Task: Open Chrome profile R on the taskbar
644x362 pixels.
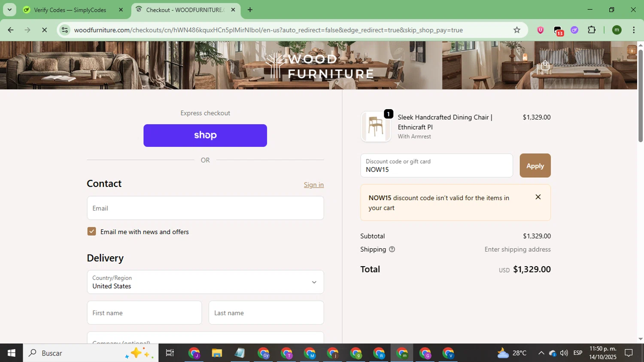Action: [379, 353]
